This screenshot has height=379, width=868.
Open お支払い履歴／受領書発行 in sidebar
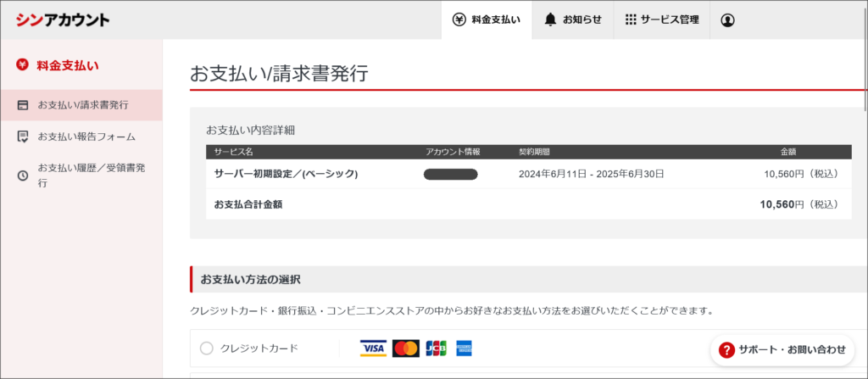(92, 176)
